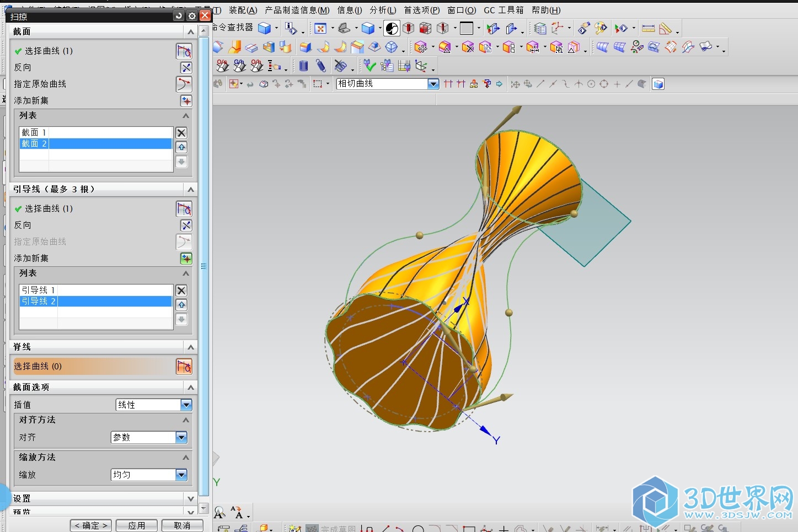
Task: Open the 相切曲线 curve rule dropdown
Action: click(x=433, y=84)
